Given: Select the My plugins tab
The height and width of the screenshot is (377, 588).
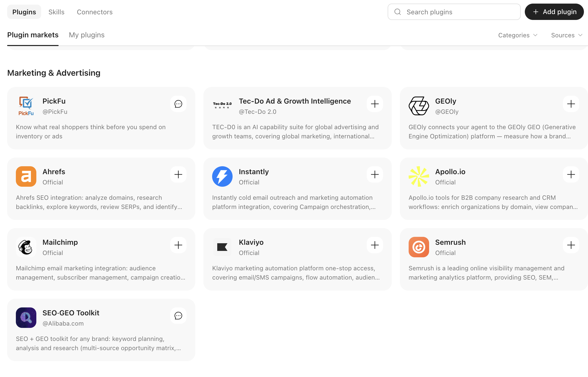Looking at the screenshot, I should 87,35.
